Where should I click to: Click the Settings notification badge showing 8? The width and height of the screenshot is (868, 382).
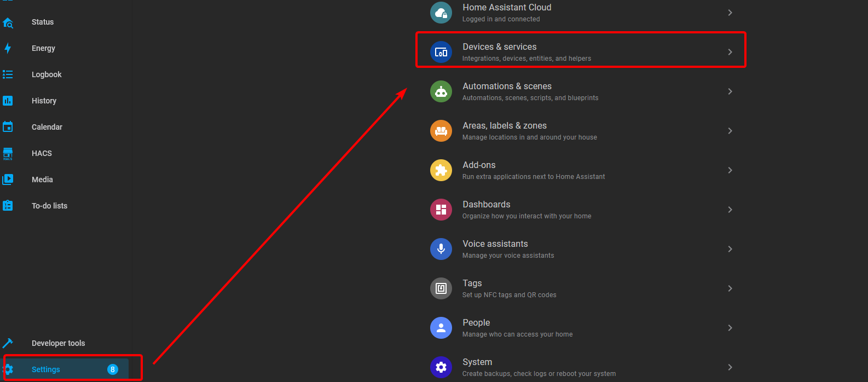click(x=113, y=369)
